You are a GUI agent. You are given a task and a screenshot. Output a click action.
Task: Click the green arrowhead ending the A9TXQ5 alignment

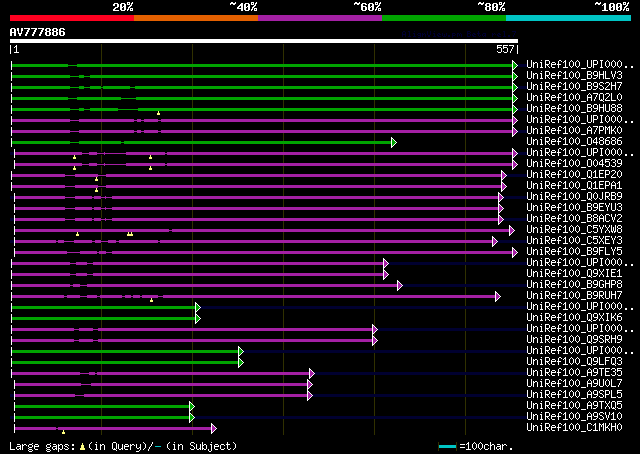tap(192, 407)
